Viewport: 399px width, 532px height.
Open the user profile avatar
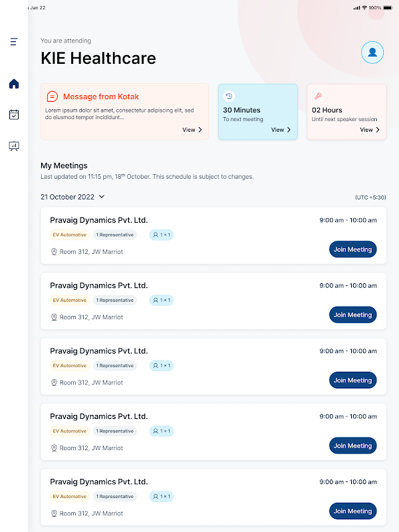coord(372,53)
